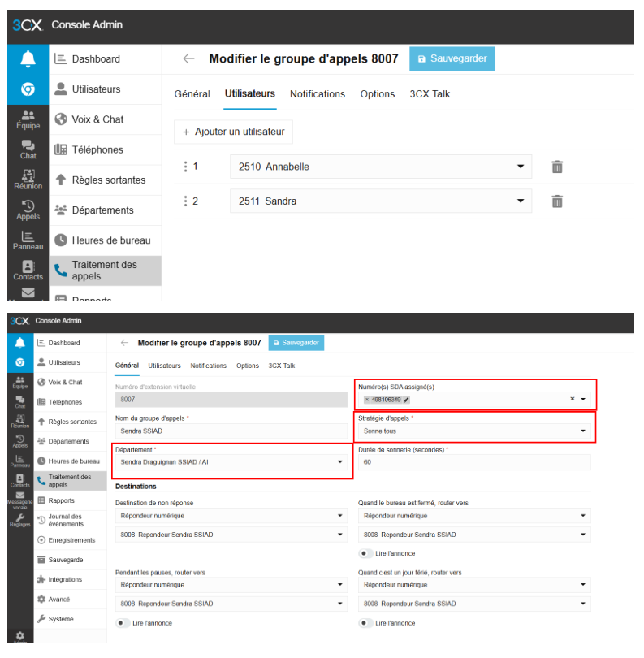Switch to Options tab in top console
This screenshot has width=644, height=658.
378,94
